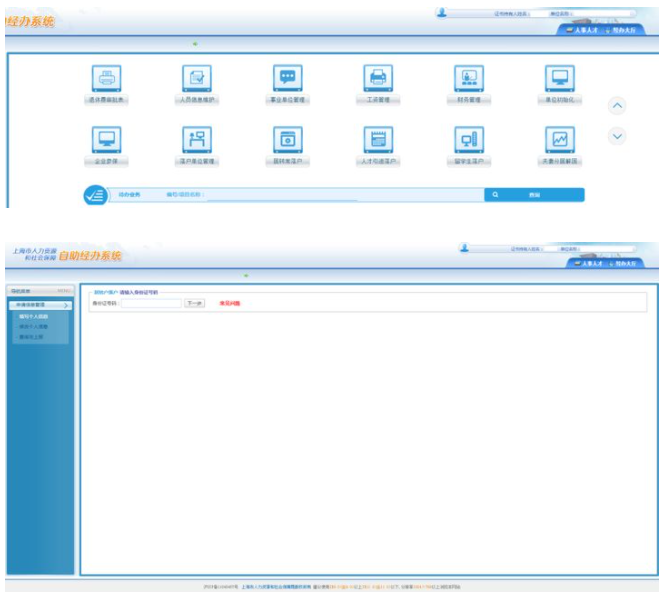Open 居转常落户 window icon
The width and height of the screenshot is (666, 598).
point(288,140)
